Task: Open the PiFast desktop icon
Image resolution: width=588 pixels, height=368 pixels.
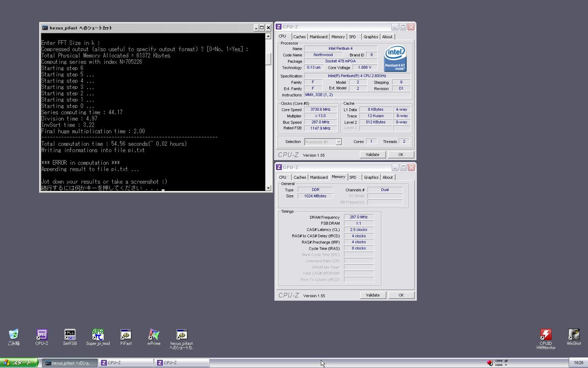Action: coord(126,337)
